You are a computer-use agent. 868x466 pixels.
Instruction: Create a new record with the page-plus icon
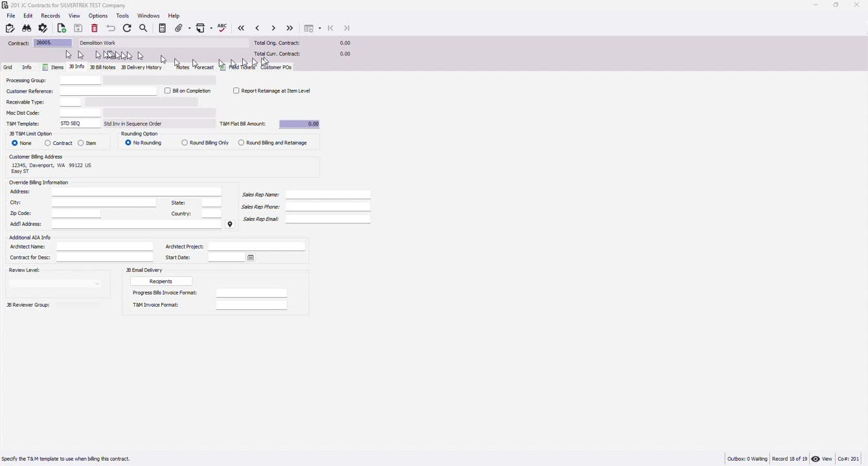click(x=62, y=28)
